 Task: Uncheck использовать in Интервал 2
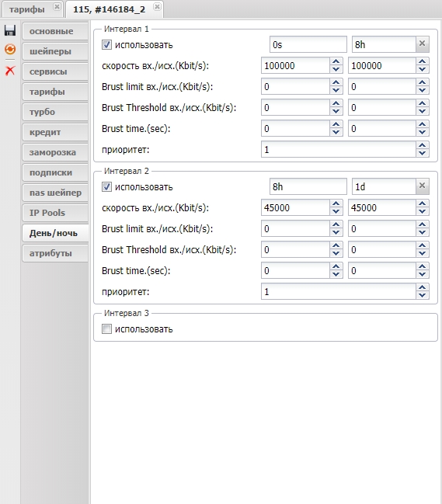(106, 186)
